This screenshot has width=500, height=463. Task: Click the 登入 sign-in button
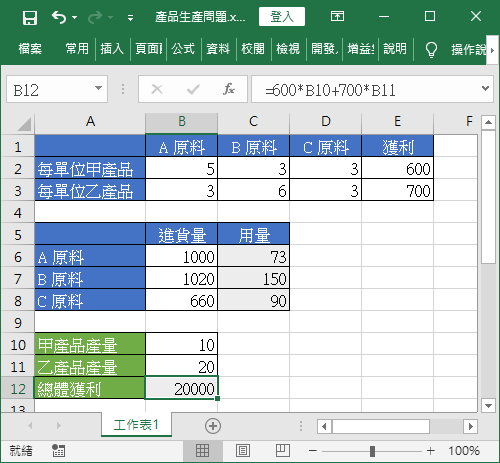[282, 17]
